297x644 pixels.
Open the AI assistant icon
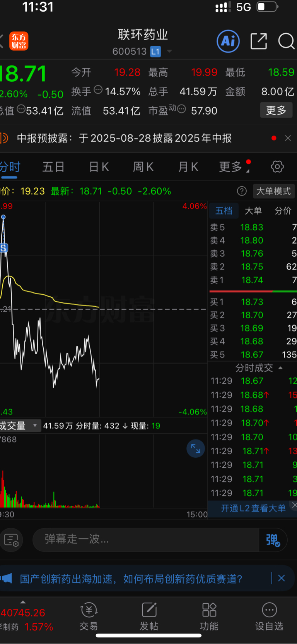coord(228,41)
